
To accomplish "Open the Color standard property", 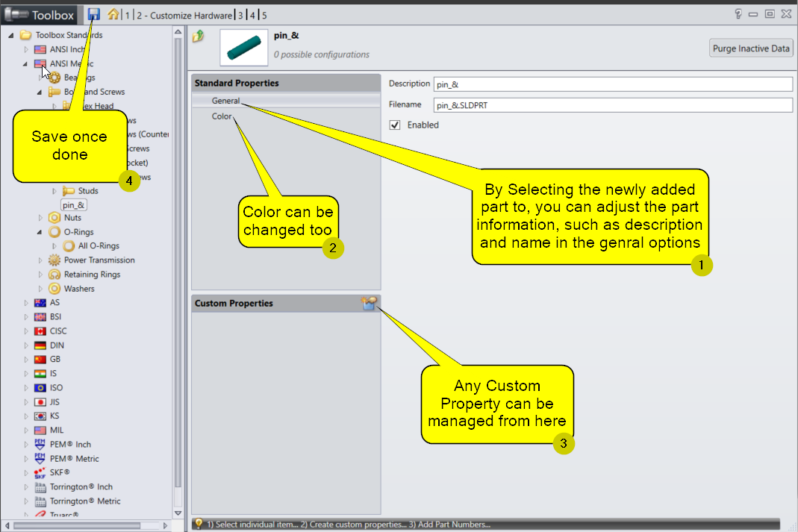I will (222, 116).
